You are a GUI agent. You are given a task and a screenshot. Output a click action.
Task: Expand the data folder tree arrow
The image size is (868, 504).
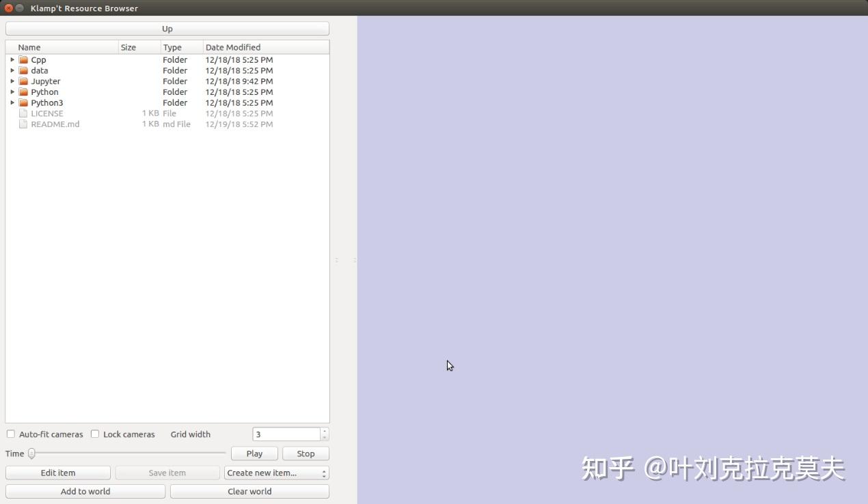click(12, 70)
